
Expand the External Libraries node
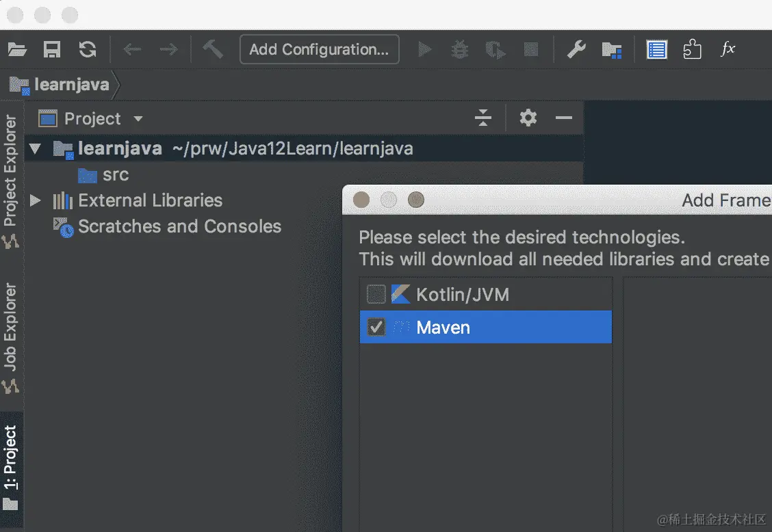point(35,200)
